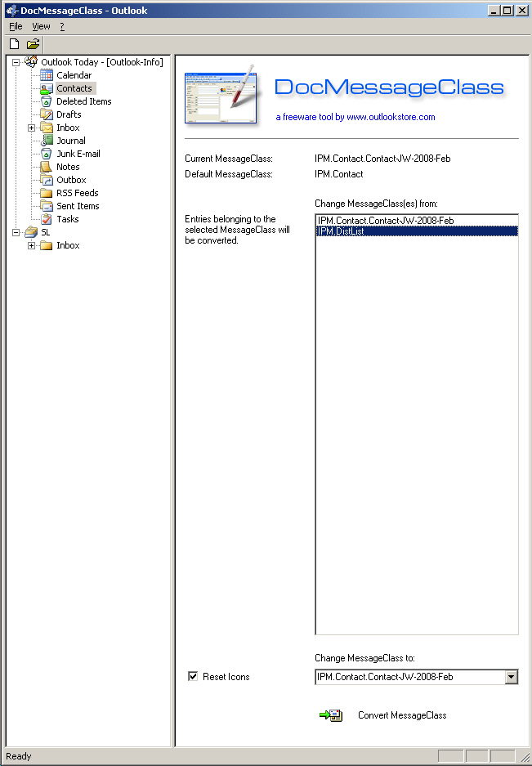The height and width of the screenshot is (766, 532).
Task: Open the ? help menu
Action: (62, 26)
